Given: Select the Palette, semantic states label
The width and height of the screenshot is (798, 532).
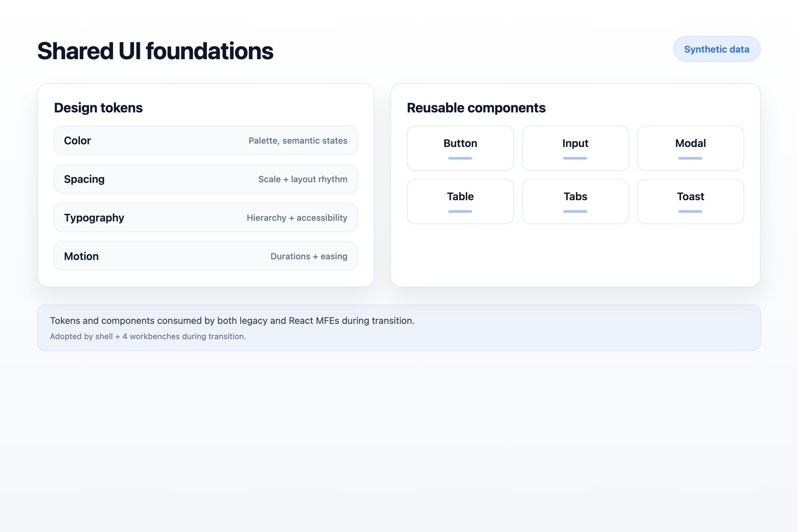Looking at the screenshot, I should click(x=298, y=140).
